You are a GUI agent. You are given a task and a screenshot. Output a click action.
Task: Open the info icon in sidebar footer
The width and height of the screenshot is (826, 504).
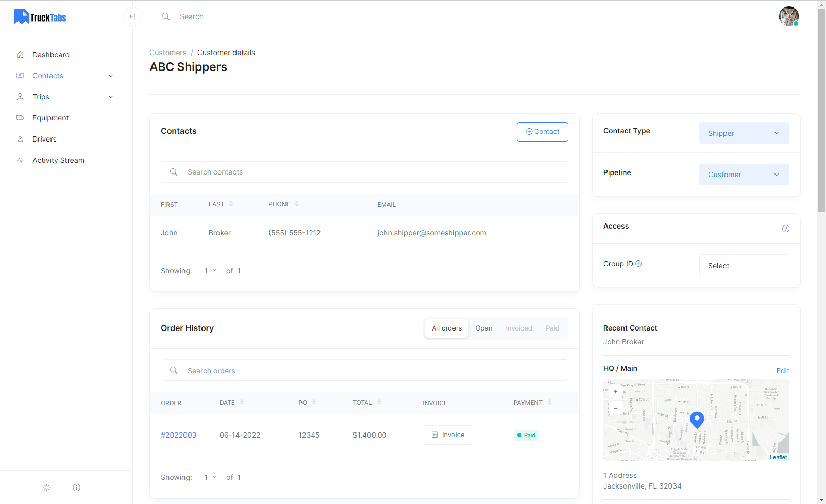77,488
